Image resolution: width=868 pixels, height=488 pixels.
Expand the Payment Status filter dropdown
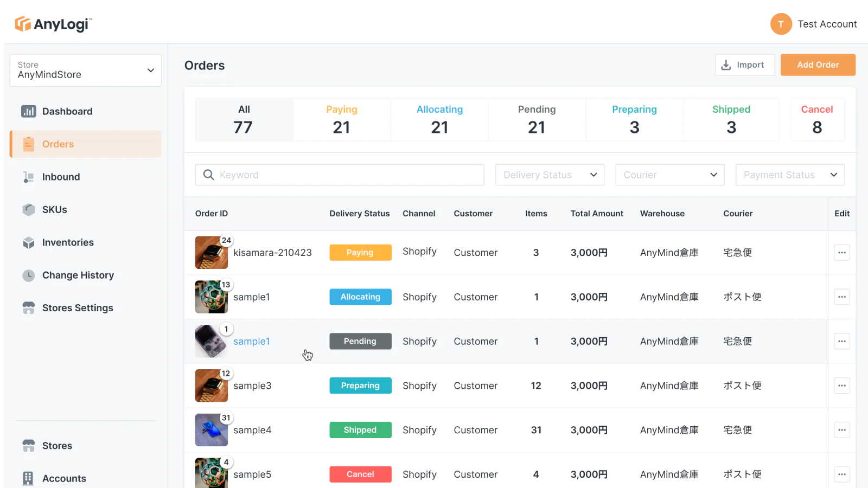(789, 175)
